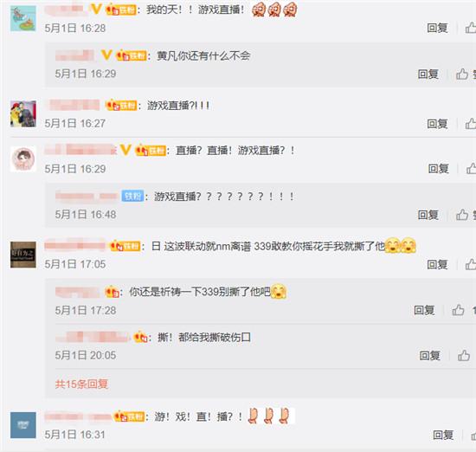Reply to the 16:31 游!戏!直!播 comment
The width and height of the screenshot is (476, 452).
tap(443, 435)
